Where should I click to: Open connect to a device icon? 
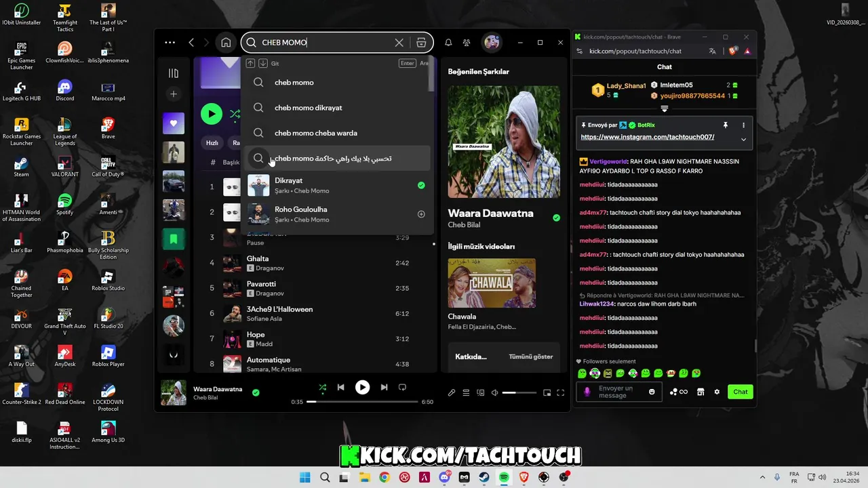pyautogui.click(x=480, y=392)
